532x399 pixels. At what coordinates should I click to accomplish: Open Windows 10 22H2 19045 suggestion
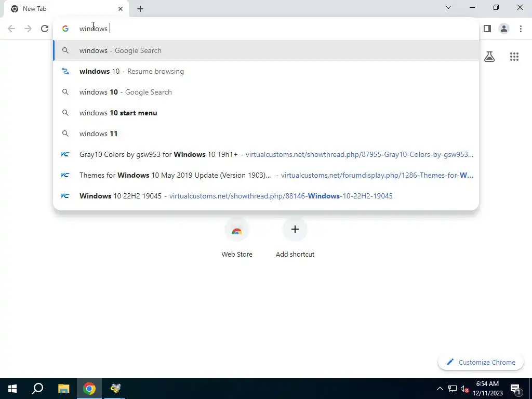pos(266,196)
